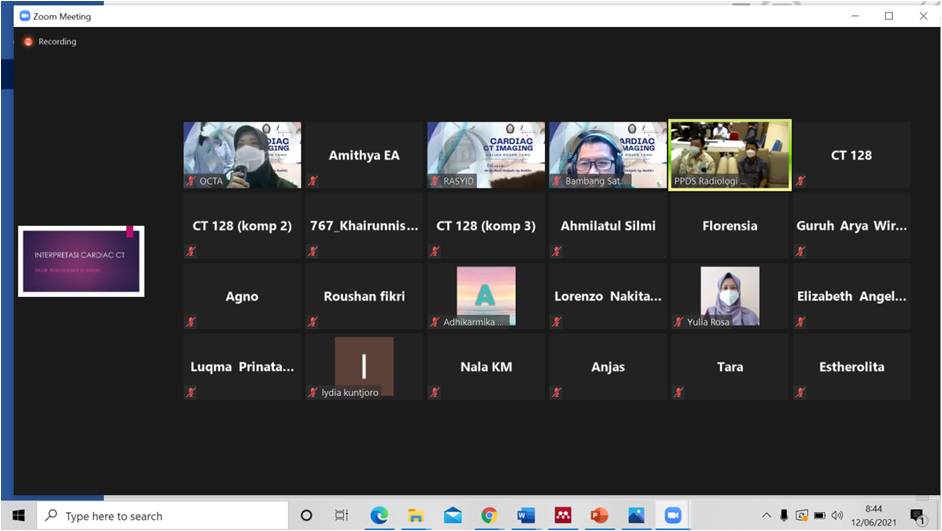This screenshot has width=942, height=531.
Task: Click the muted mic icon on Yulia Rosa's tile
Action: pos(679,322)
